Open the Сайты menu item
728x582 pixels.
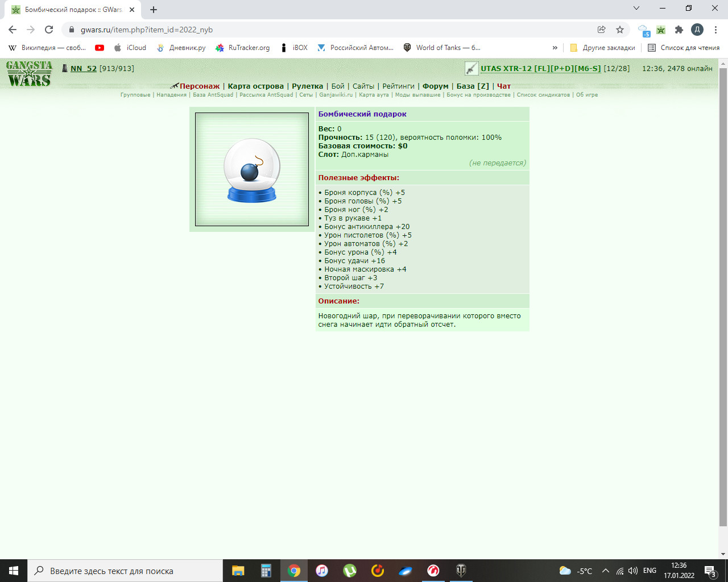click(363, 86)
